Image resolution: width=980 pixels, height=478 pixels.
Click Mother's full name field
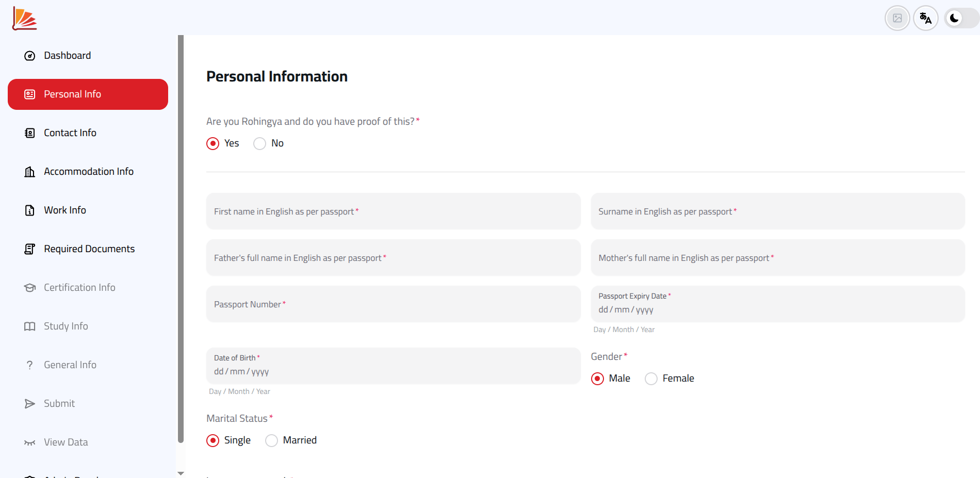[778, 258]
